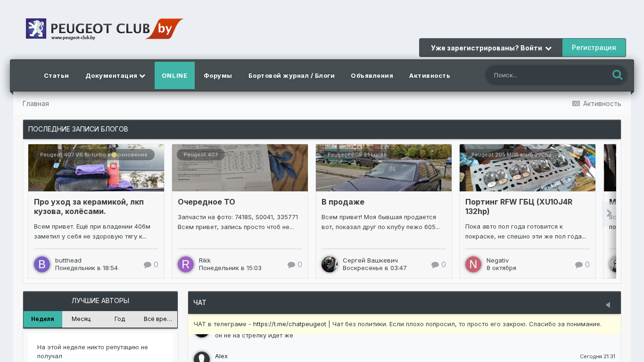Click the 'Сегодня 21:31' chat timestamp
This screenshot has width=644, height=362.
597,356
